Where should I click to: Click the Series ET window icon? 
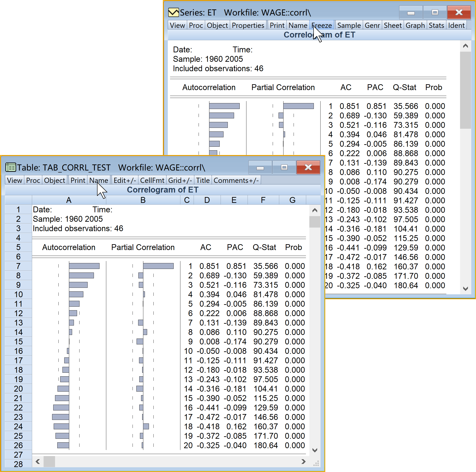173,12
